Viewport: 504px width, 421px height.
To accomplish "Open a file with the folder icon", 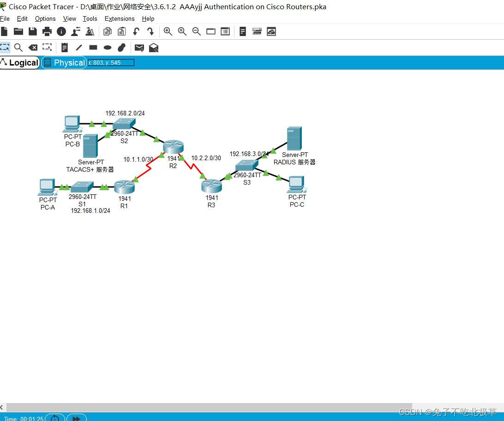I will pos(18,31).
